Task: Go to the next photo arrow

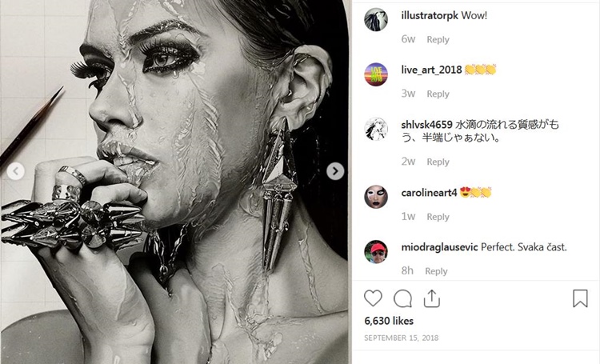Action: [336, 170]
